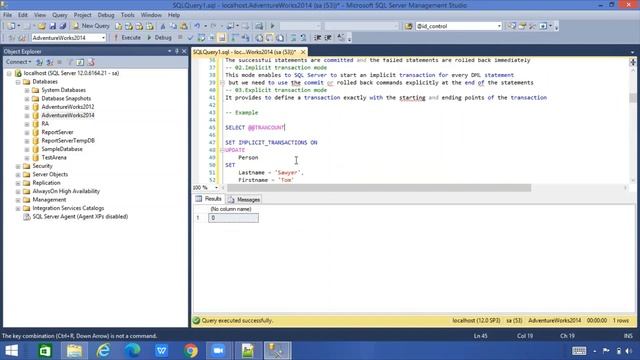The height and width of the screenshot is (360, 640).
Task: Click the Comment out selected lines icon
Action: pos(293,38)
